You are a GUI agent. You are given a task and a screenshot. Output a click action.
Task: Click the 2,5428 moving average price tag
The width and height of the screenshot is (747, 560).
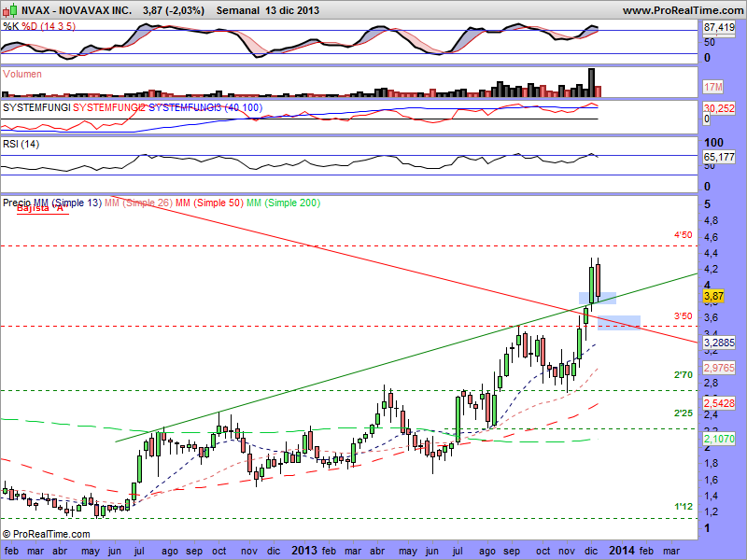click(x=719, y=403)
